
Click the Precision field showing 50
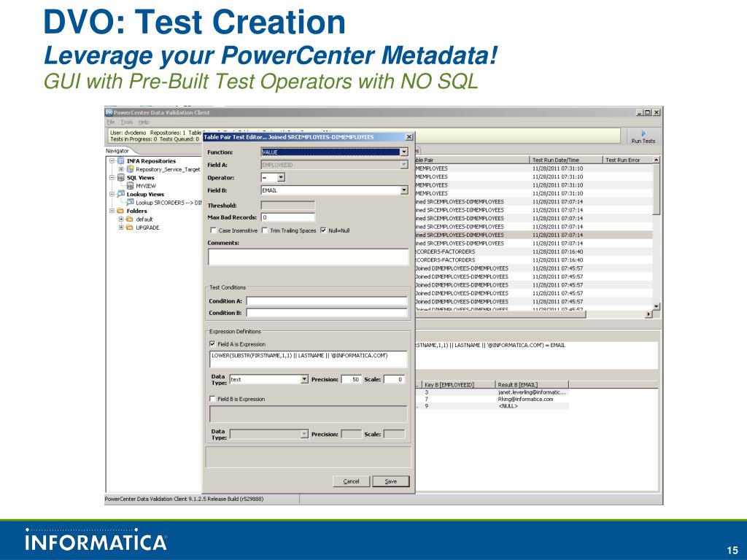(x=351, y=379)
